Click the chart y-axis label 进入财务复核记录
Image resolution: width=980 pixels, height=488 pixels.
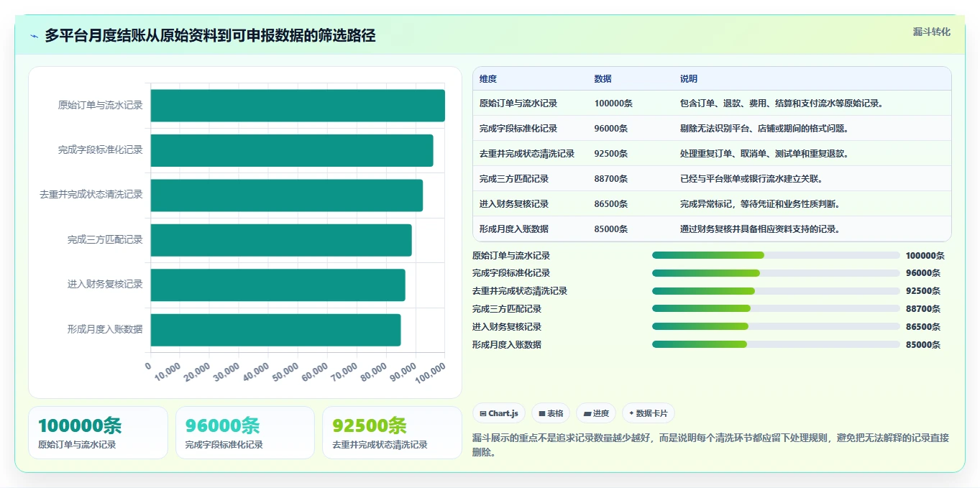(105, 285)
